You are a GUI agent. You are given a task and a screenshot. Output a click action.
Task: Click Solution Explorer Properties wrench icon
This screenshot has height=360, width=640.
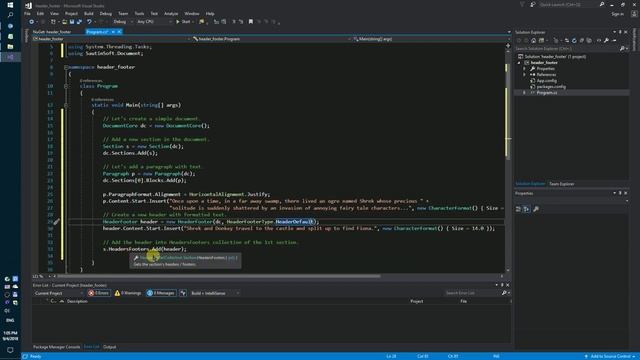607,40
